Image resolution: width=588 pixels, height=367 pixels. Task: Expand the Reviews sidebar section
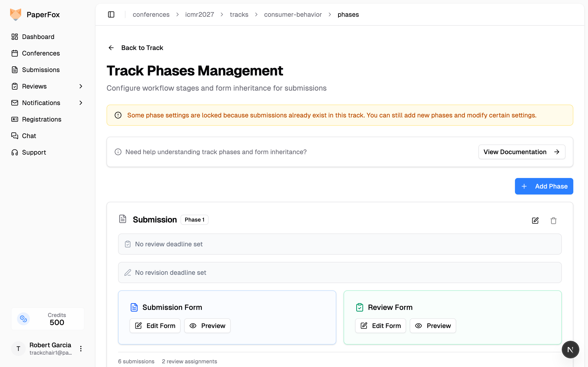pyautogui.click(x=81, y=86)
